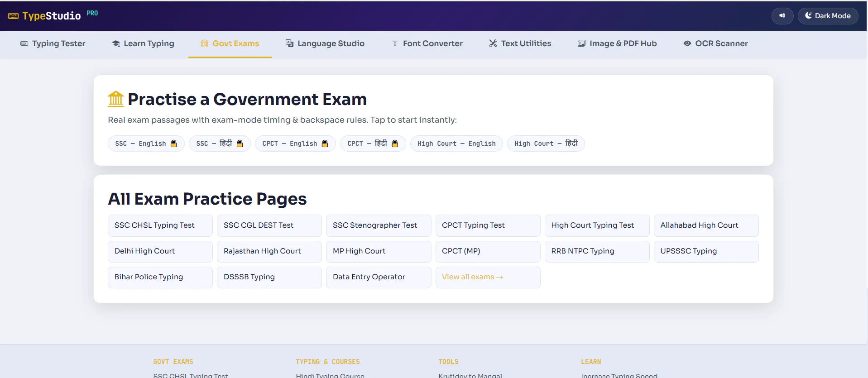Select the Govt Exams tab
Image resolution: width=868 pixels, height=378 pixels.
pyautogui.click(x=230, y=43)
